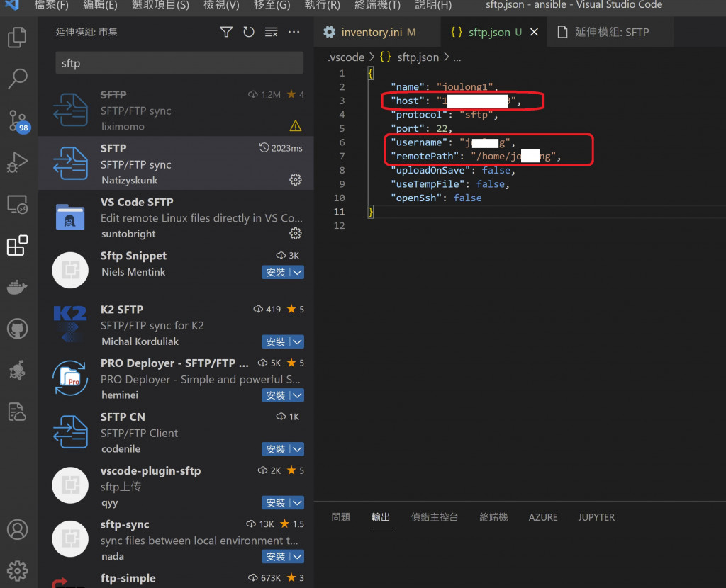726x588 pixels.
Task: Open the 檢視(V) menu
Action: pos(221,5)
